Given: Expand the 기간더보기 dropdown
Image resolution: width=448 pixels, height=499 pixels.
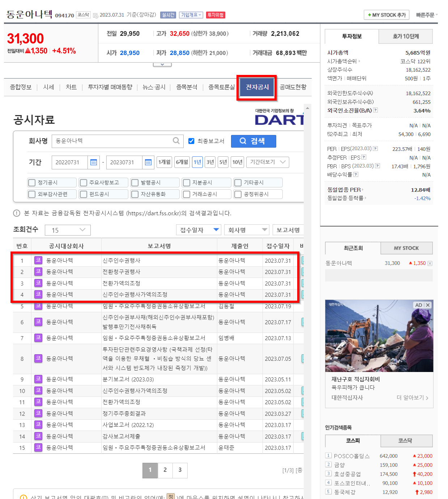Looking at the screenshot, I should (268, 162).
